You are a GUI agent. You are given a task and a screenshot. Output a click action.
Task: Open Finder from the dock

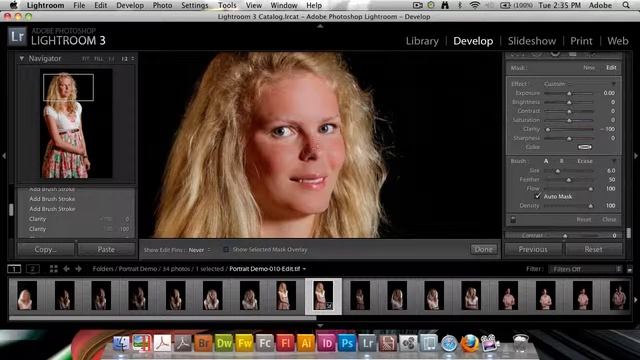pos(121,343)
